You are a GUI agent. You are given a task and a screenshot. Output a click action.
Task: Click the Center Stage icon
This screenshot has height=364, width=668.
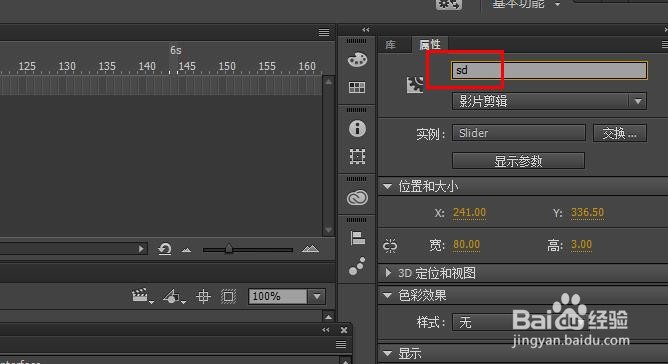[x=203, y=296]
